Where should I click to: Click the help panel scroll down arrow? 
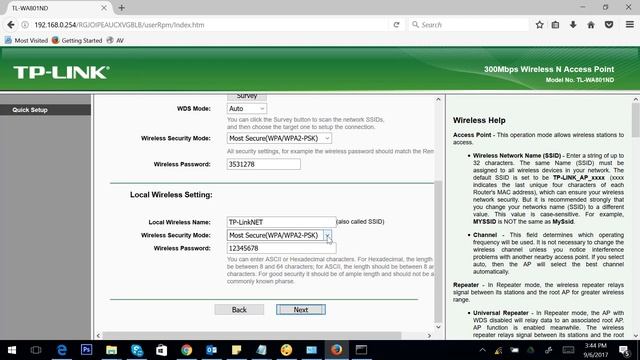636,336
